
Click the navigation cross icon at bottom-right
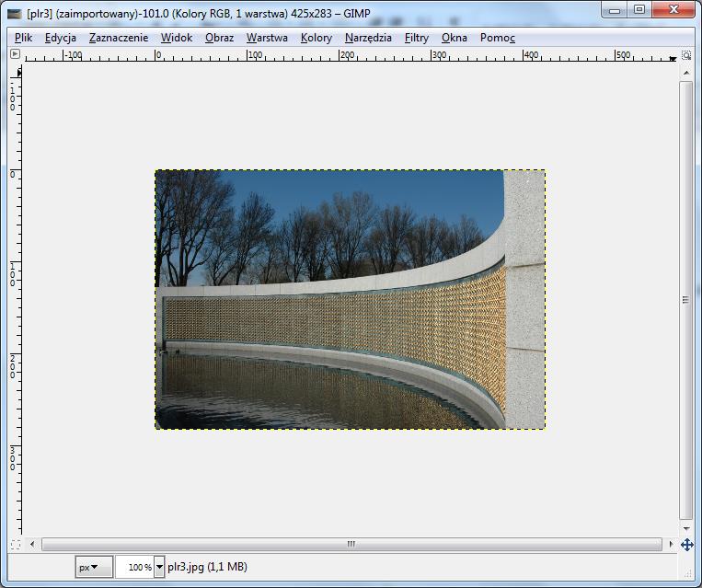686,545
